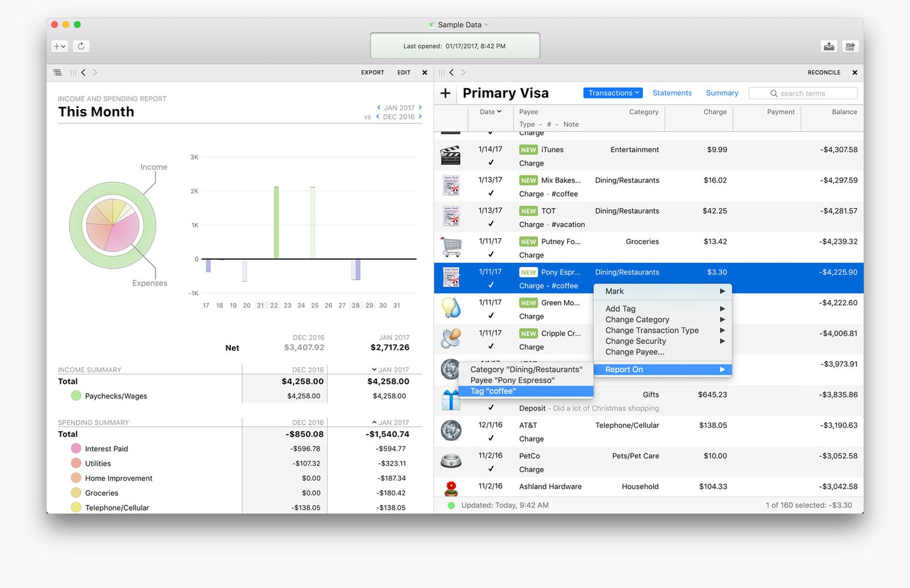Choose Tag "coffee" from the Report On submenu
910x588 pixels.
(x=493, y=391)
